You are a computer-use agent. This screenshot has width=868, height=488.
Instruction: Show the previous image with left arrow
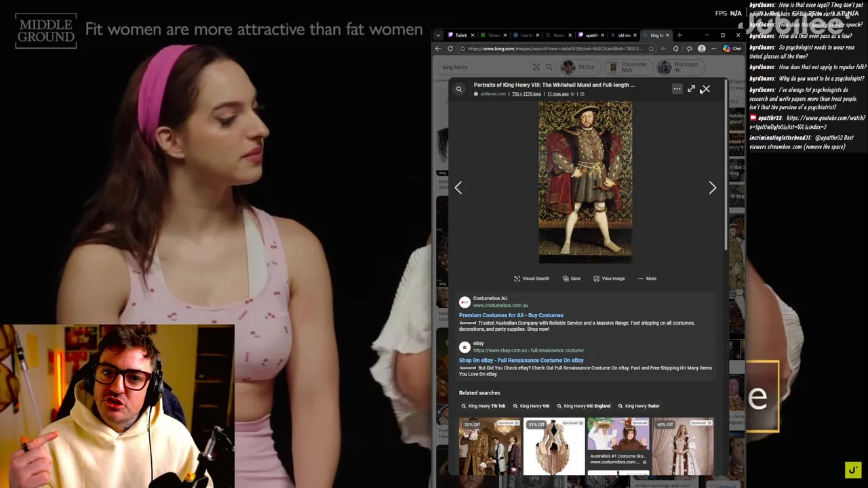(x=458, y=188)
